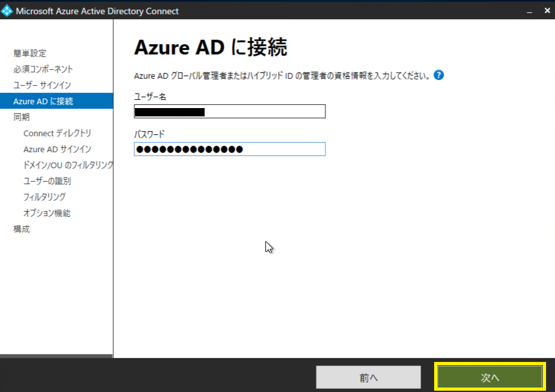Viewport: 555px width, 392px height.
Task: Focus the ユーザー名 input field
Action: (x=230, y=111)
